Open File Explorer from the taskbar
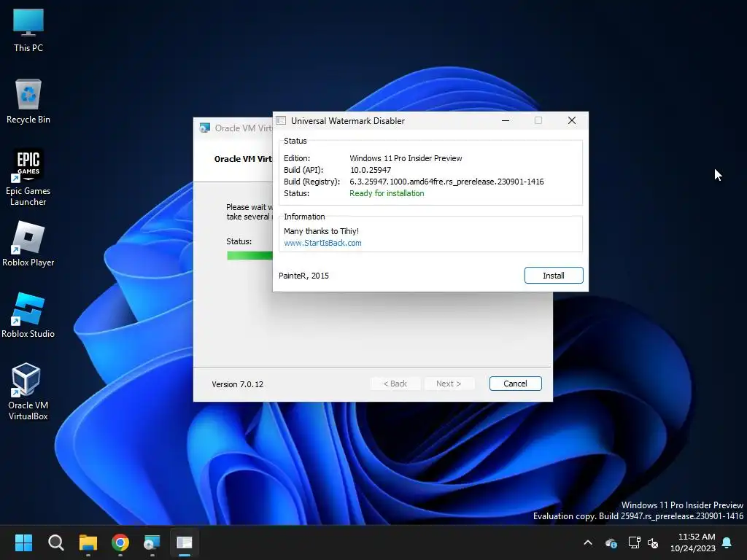The width and height of the screenshot is (747, 560). click(88, 542)
